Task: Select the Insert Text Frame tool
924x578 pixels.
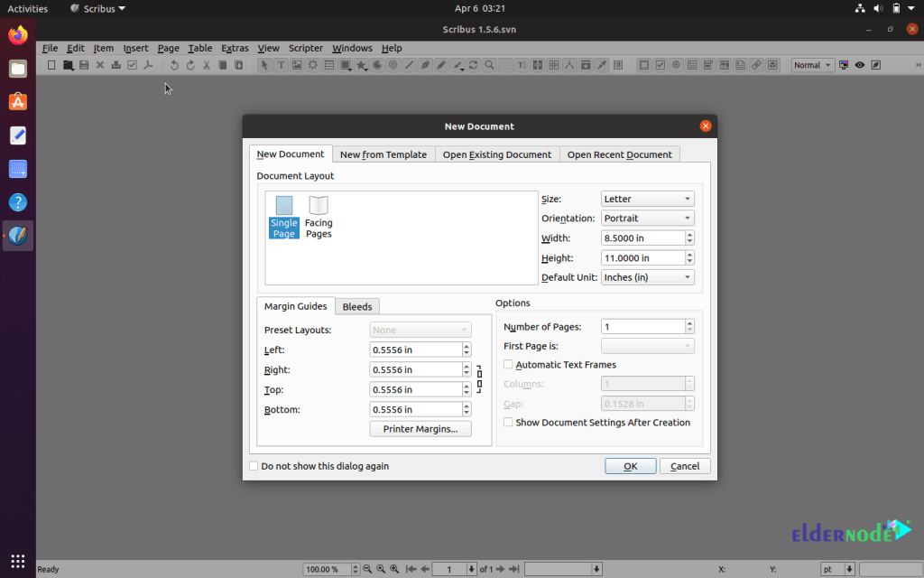Action: [x=280, y=64]
